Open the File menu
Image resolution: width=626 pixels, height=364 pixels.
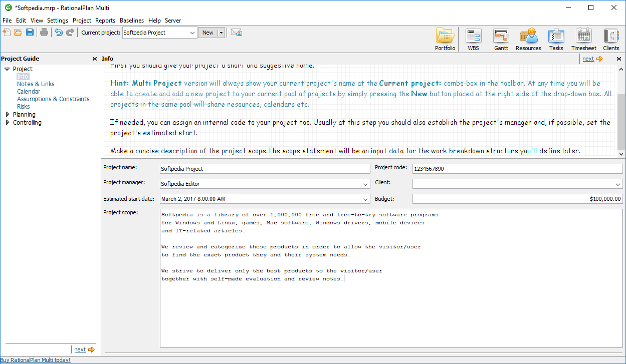(x=7, y=21)
